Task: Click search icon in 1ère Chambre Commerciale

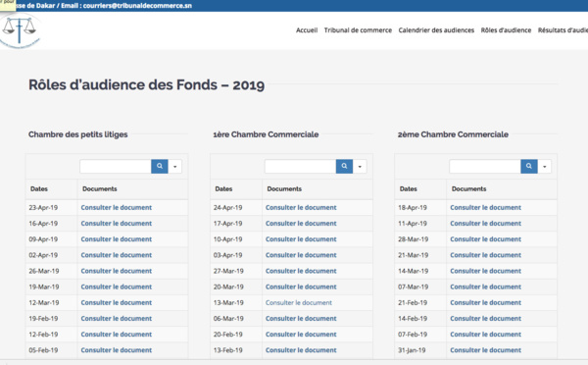Action: pos(344,166)
